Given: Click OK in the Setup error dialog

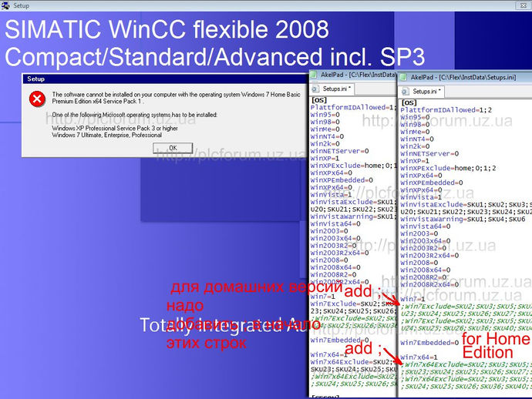Looking at the screenshot, I should 173,148.
